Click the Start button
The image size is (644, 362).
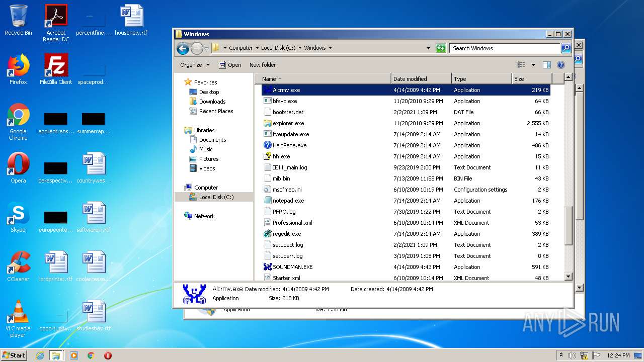coord(14,355)
